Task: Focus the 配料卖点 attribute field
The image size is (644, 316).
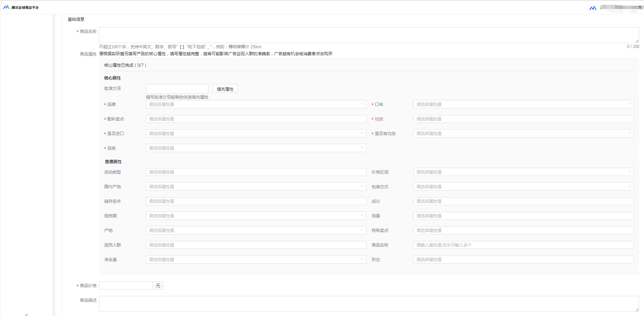Action: [x=256, y=119]
